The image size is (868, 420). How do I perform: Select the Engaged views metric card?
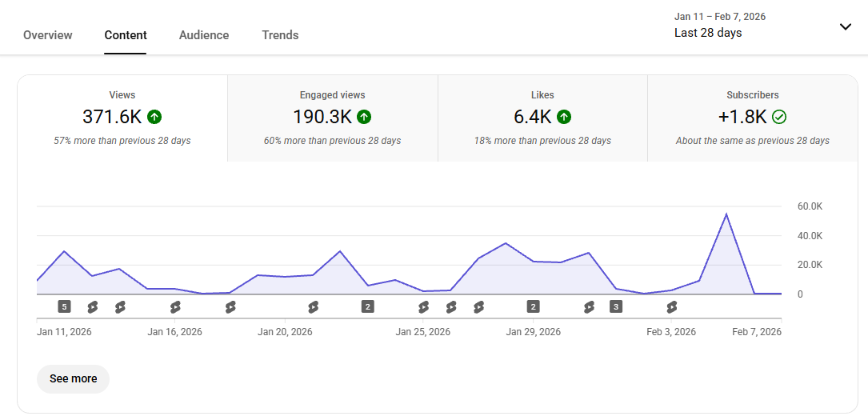tap(333, 118)
